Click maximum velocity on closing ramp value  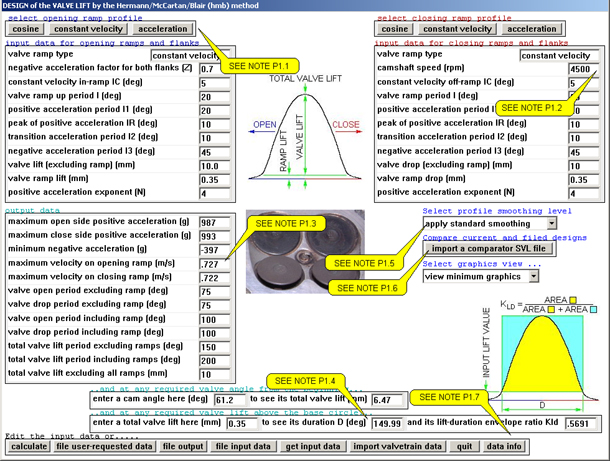pos(214,278)
